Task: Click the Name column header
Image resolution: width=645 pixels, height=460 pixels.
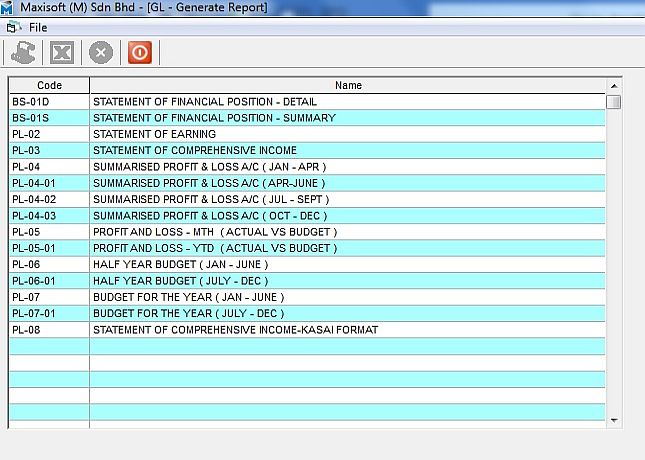Action: (x=348, y=86)
